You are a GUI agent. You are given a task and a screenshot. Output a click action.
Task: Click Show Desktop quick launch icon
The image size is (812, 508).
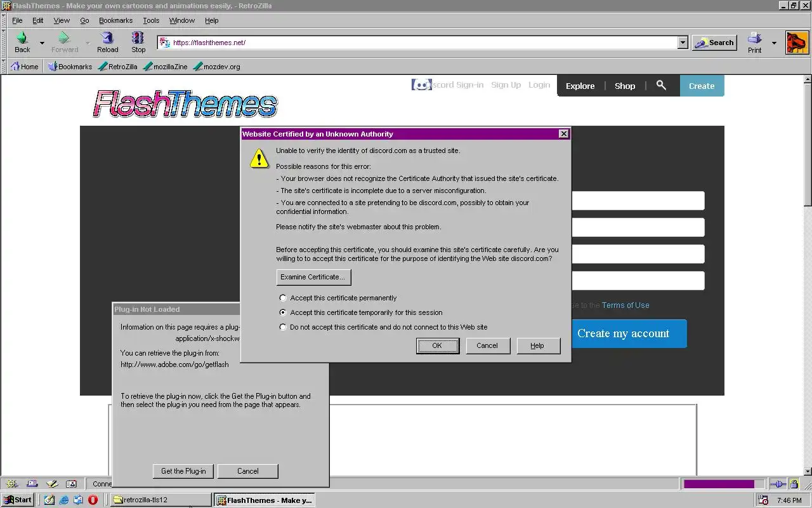click(49, 500)
